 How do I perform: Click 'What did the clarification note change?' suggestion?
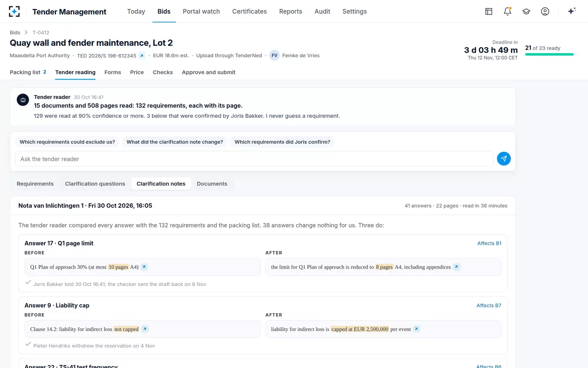pos(175,142)
